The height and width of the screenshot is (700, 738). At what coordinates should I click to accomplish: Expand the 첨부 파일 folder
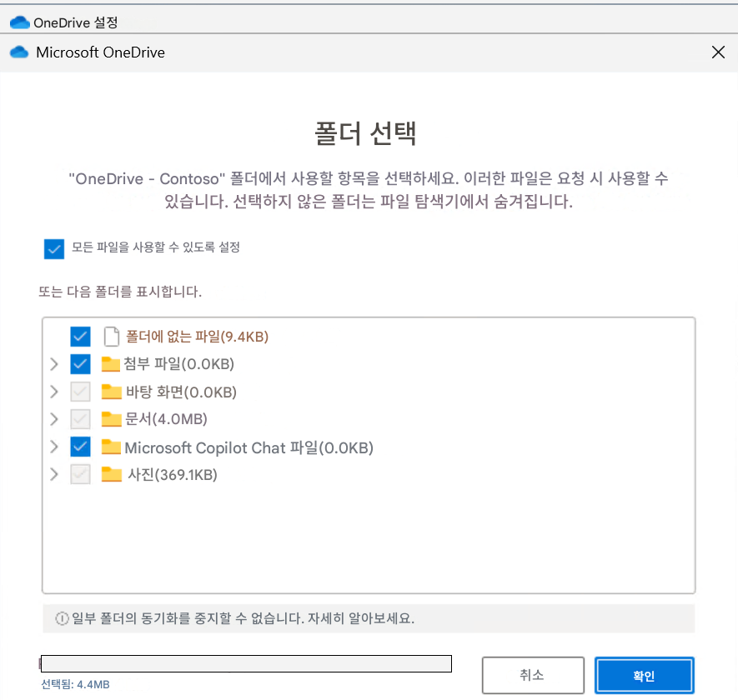point(54,363)
